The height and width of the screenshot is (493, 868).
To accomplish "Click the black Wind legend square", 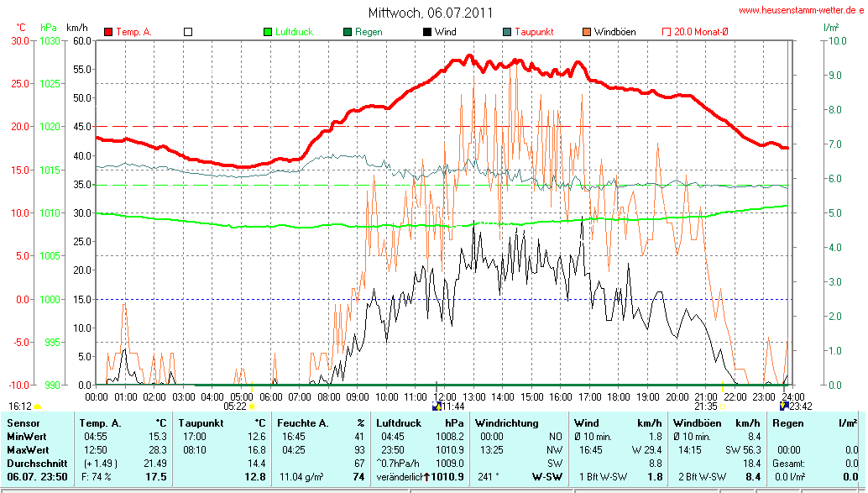I will 427,32.
